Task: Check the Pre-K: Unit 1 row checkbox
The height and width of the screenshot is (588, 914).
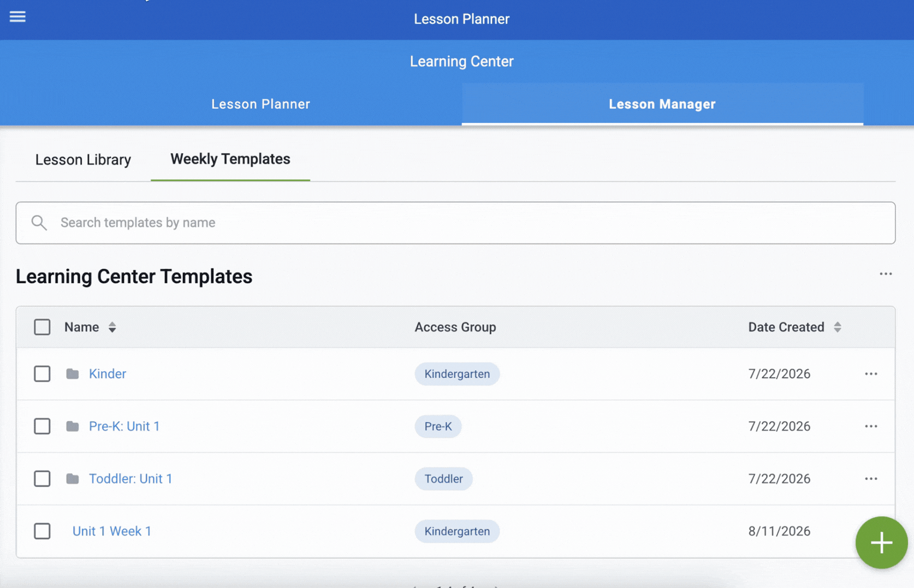Action: click(42, 426)
